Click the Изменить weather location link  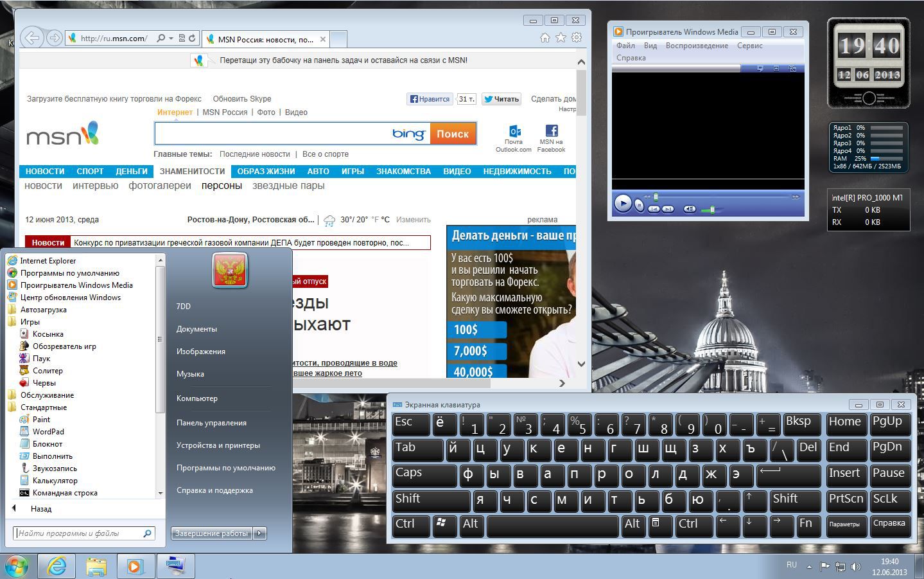coord(413,220)
